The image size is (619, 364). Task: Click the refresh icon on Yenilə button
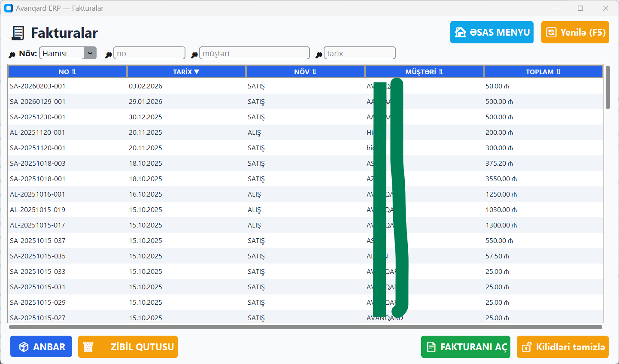pyautogui.click(x=551, y=32)
